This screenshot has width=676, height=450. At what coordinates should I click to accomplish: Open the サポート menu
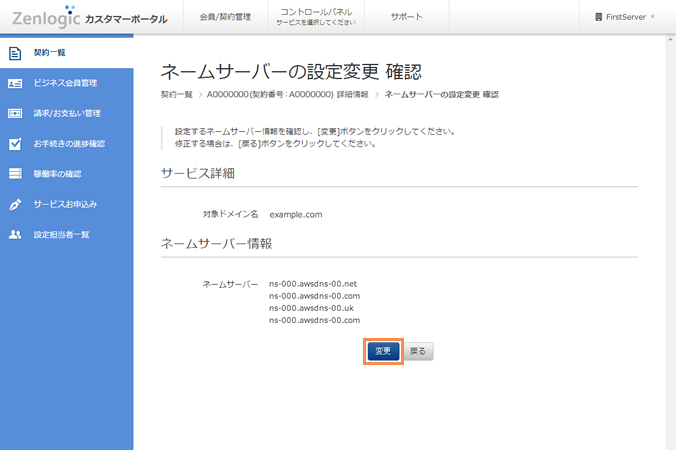[x=405, y=17]
